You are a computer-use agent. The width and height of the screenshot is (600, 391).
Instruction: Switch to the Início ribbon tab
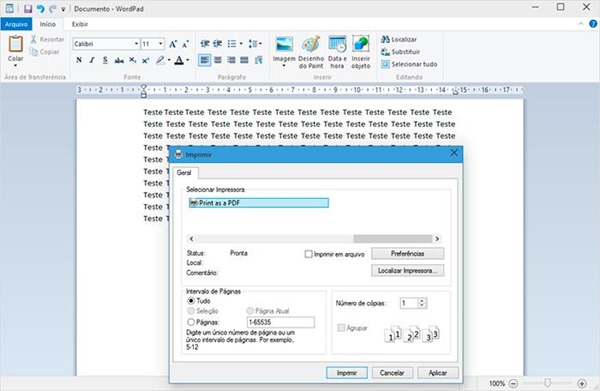(48, 24)
